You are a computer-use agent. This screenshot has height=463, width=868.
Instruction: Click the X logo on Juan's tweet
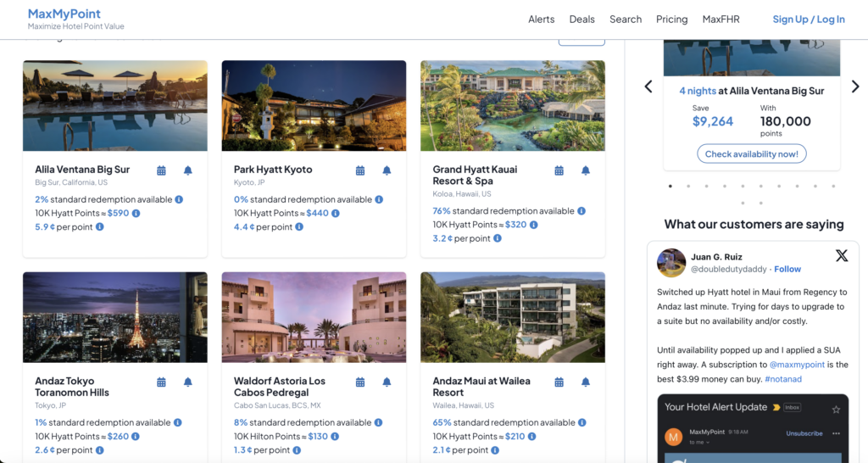click(x=841, y=255)
